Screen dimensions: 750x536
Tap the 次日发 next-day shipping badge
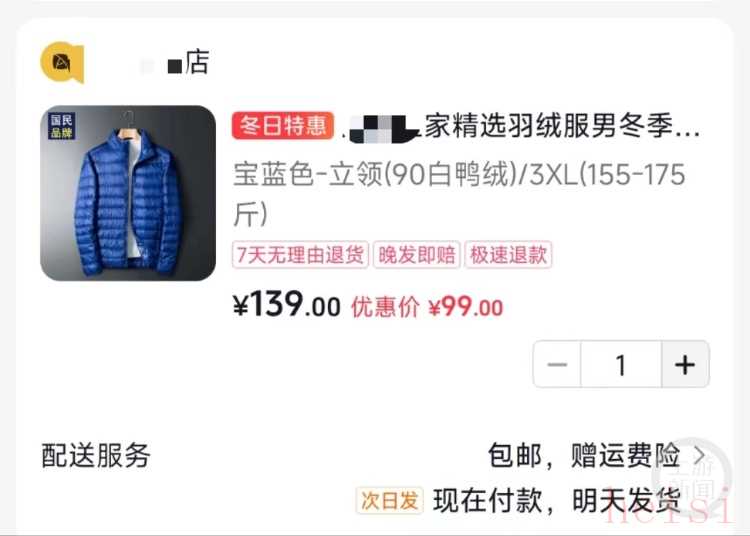point(389,501)
